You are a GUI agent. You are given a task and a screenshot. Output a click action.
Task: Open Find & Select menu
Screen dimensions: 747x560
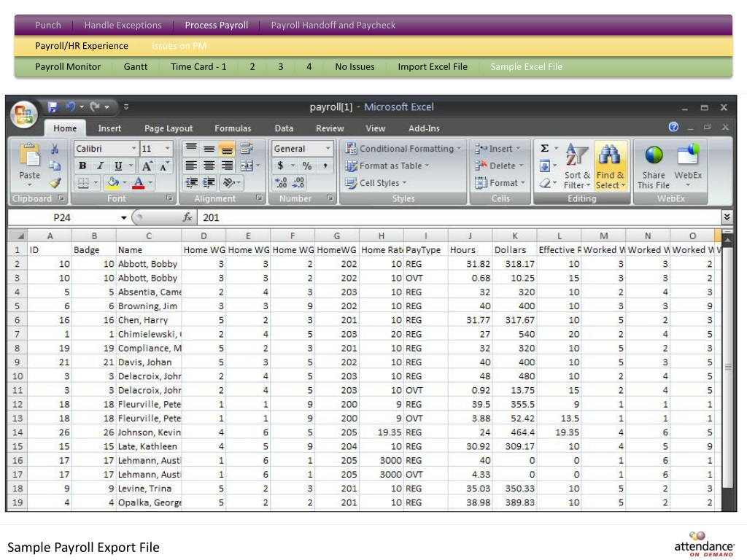point(610,166)
